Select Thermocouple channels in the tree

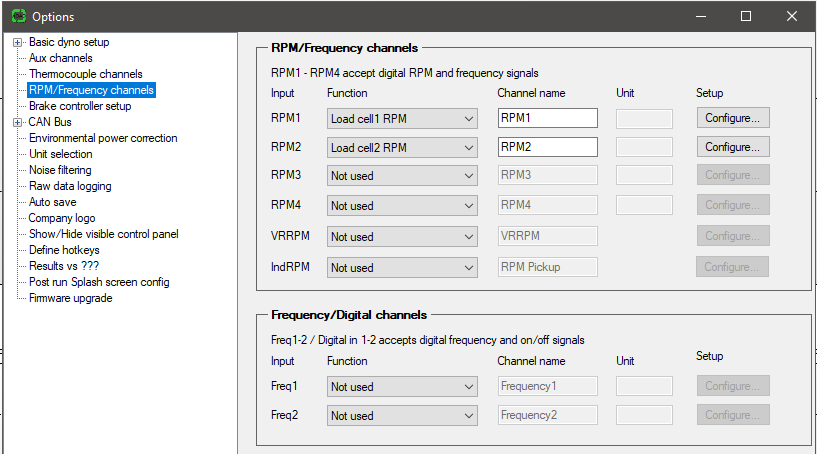[x=85, y=75]
